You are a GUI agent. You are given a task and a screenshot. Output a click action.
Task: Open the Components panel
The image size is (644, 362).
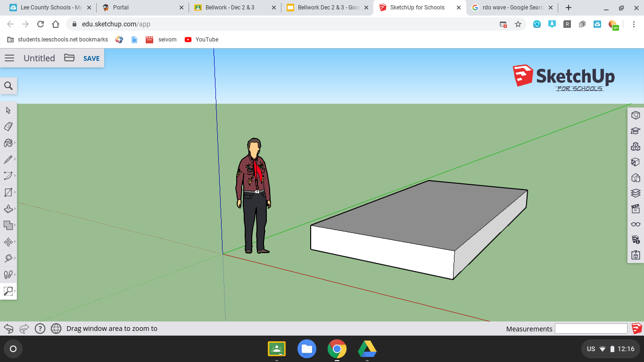click(x=636, y=147)
